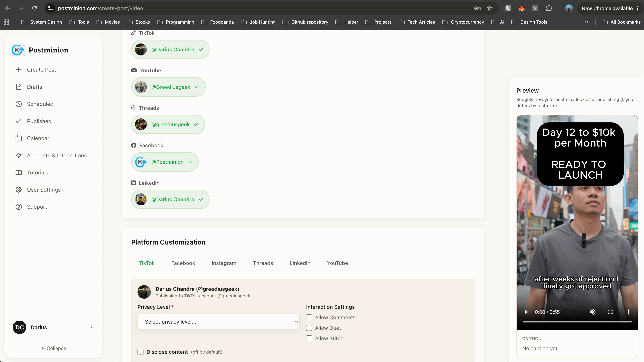The height and width of the screenshot is (362, 644).
Task: Open the Chrome three-dot menu
Action: [x=638, y=8]
